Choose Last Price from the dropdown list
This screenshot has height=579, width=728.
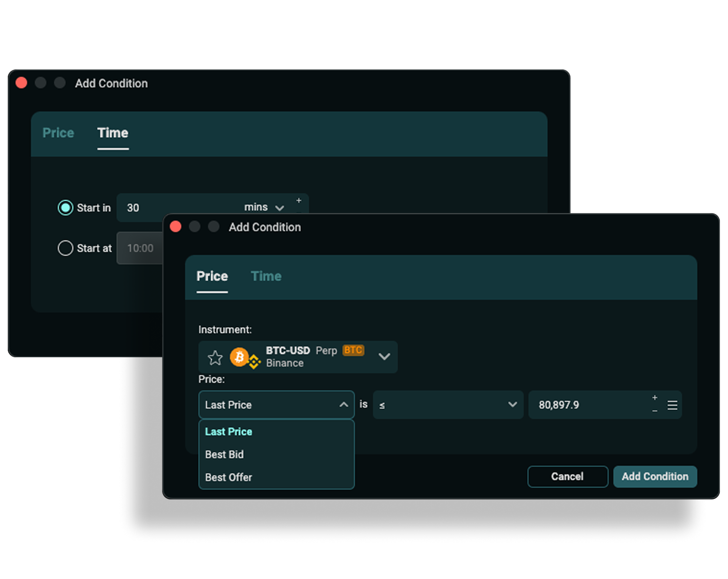click(277, 431)
